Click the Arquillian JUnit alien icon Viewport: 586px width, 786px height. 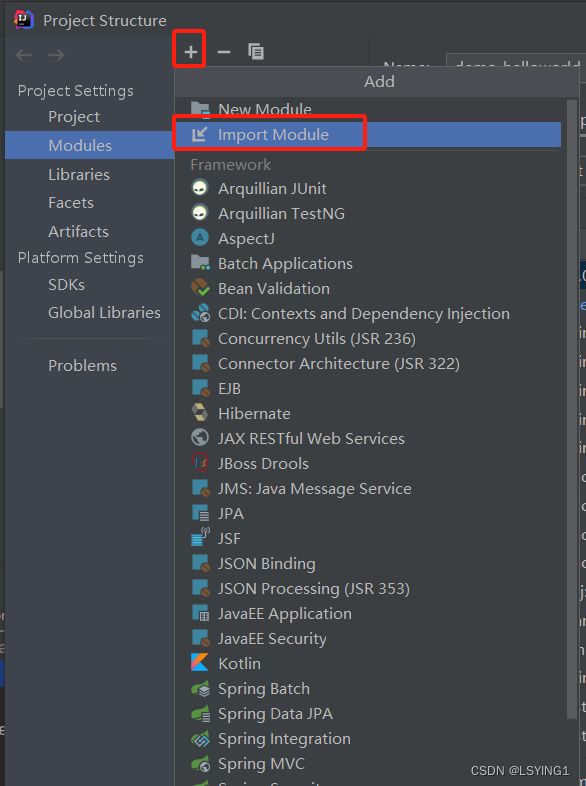coord(200,188)
